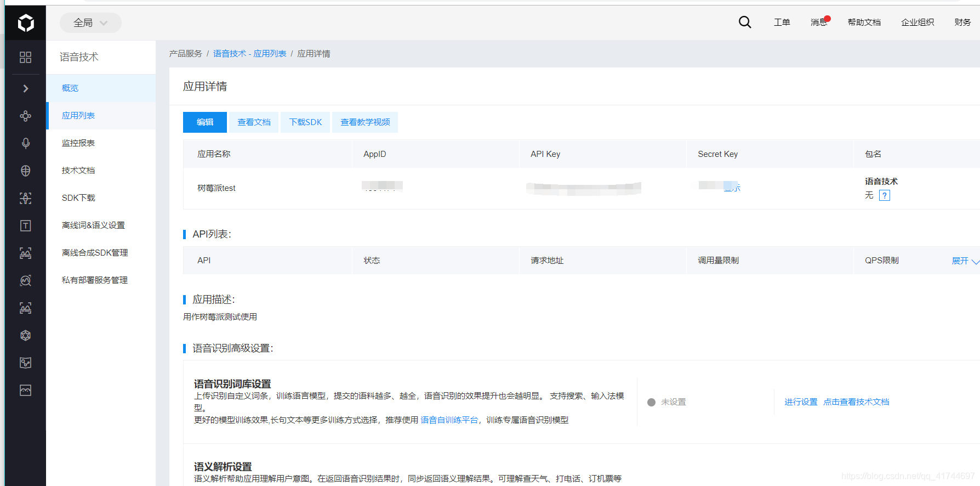980x486 pixels.
Task: Open the wave picture icon at sidebar bottom
Action: point(25,390)
